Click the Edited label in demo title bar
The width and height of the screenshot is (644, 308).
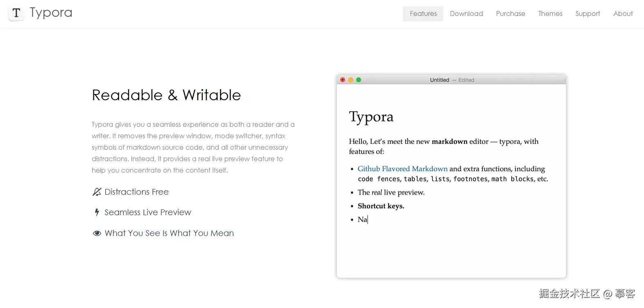[466, 80]
